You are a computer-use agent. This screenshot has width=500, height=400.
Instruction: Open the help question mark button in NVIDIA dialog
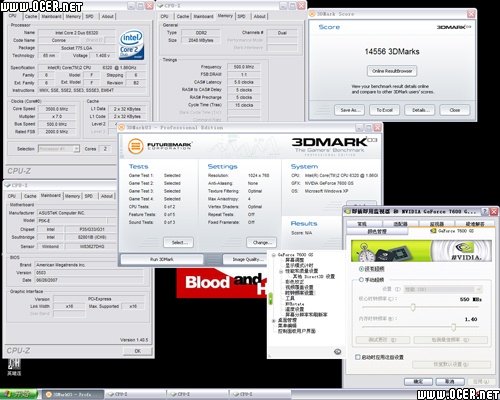coord(484,211)
